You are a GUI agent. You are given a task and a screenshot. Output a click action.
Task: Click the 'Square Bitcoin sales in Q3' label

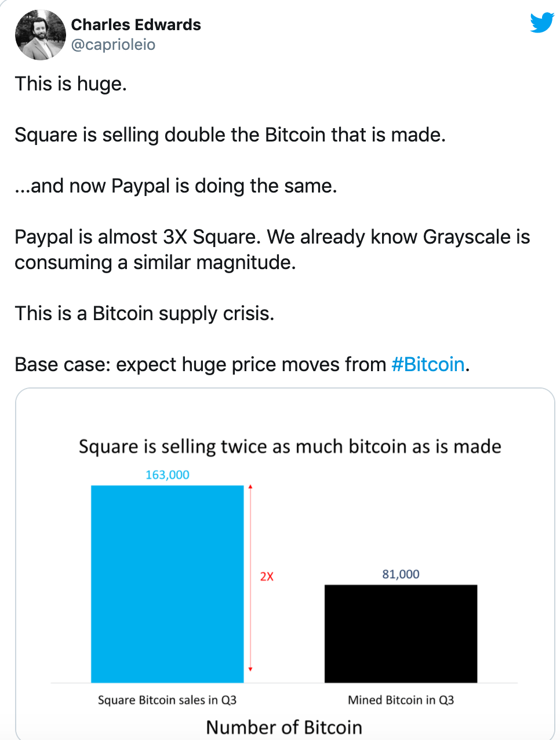tap(167, 700)
